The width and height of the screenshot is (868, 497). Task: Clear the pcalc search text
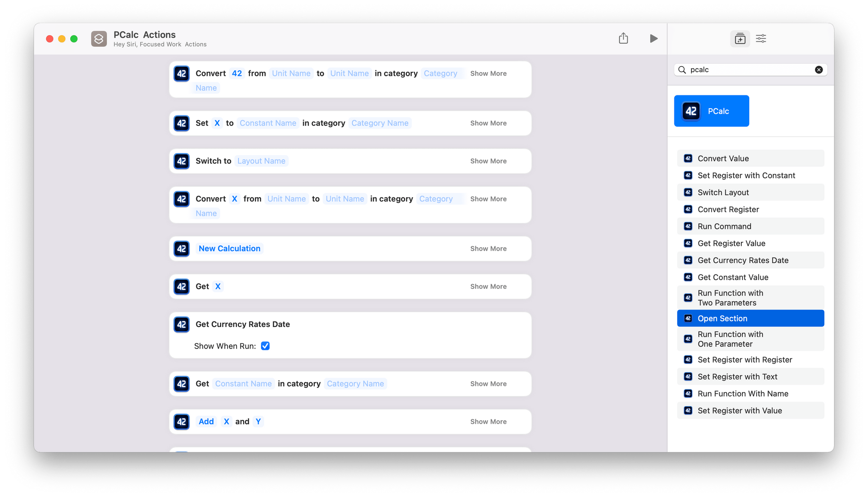819,70
